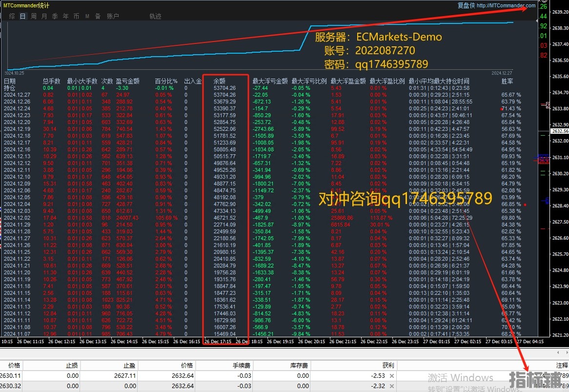Open the 币 currency tab
This screenshot has height=392, width=569.
click(76, 16)
